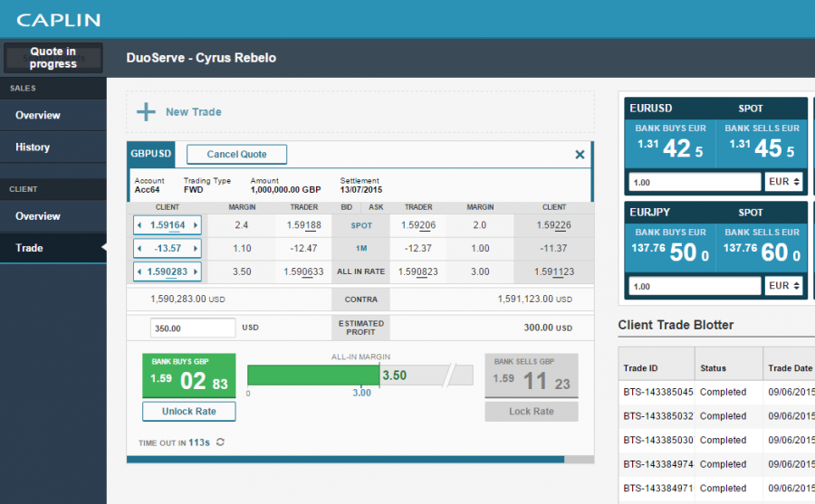This screenshot has height=504, width=815.
Task: Increase client spot rate 1.59164 with right arrow
Action: coord(196,225)
